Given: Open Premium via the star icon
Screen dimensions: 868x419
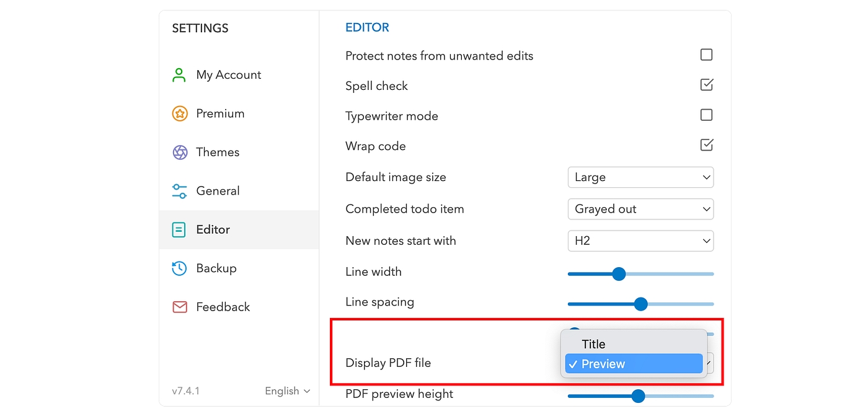Looking at the screenshot, I should 179,113.
